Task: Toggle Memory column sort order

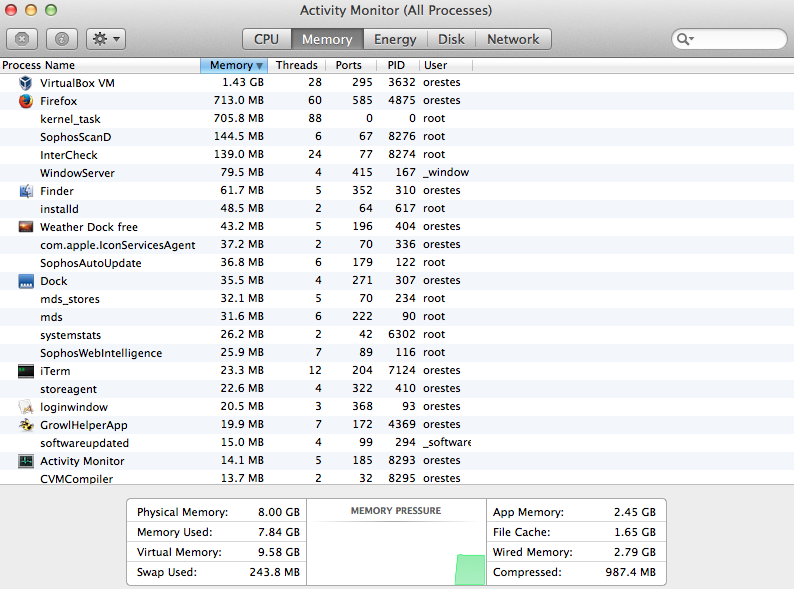Action: (x=234, y=65)
